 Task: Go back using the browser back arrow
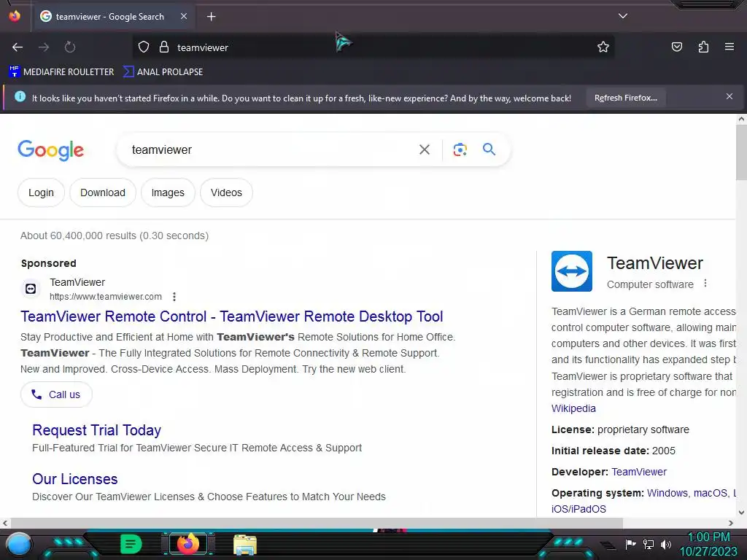[18, 47]
